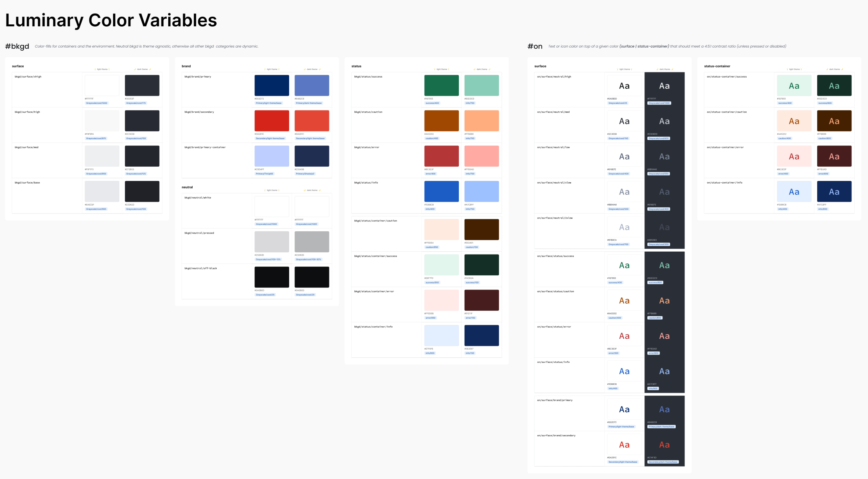Click the "status-container" table heading
The height and width of the screenshot is (479, 868).
717,66
